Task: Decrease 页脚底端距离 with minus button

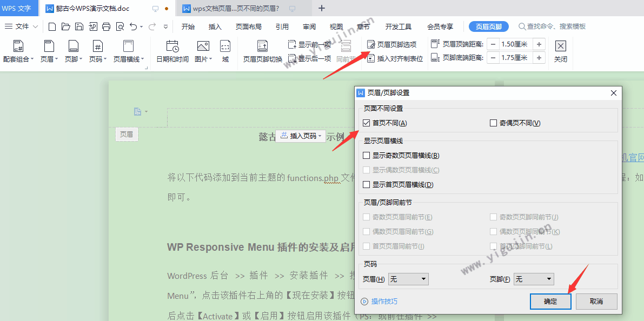Action: tap(493, 58)
